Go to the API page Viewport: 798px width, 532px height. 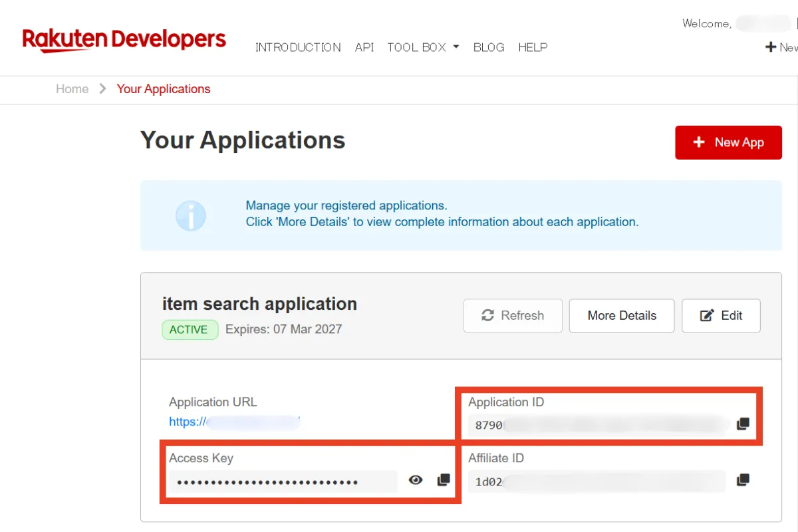tap(364, 47)
